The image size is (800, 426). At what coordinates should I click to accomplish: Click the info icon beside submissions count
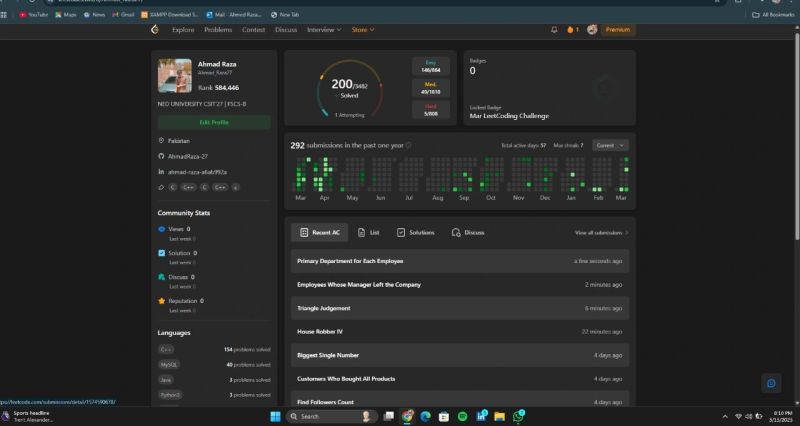tap(408, 145)
